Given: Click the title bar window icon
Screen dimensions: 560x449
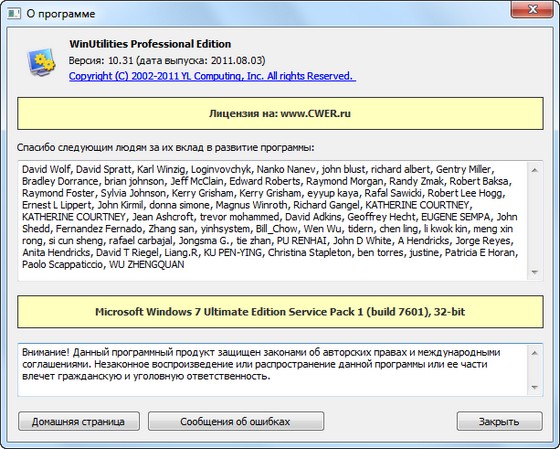Looking at the screenshot, I should (14, 14).
